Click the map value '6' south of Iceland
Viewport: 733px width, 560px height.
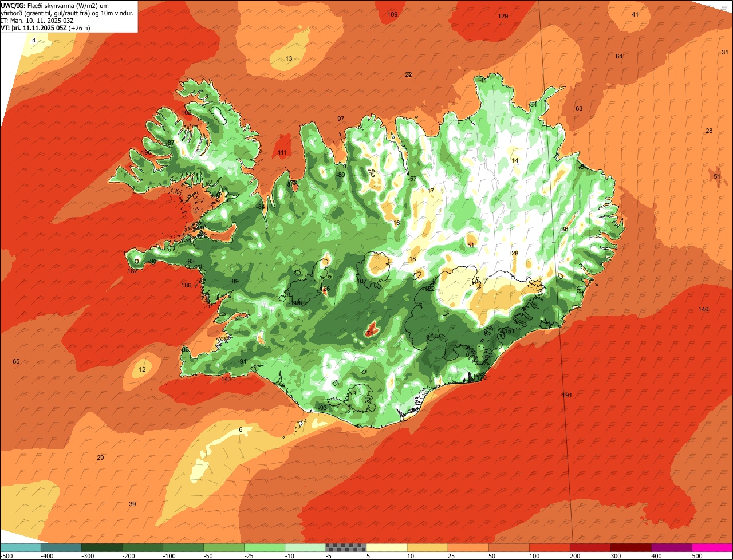pyautogui.click(x=241, y=429)
